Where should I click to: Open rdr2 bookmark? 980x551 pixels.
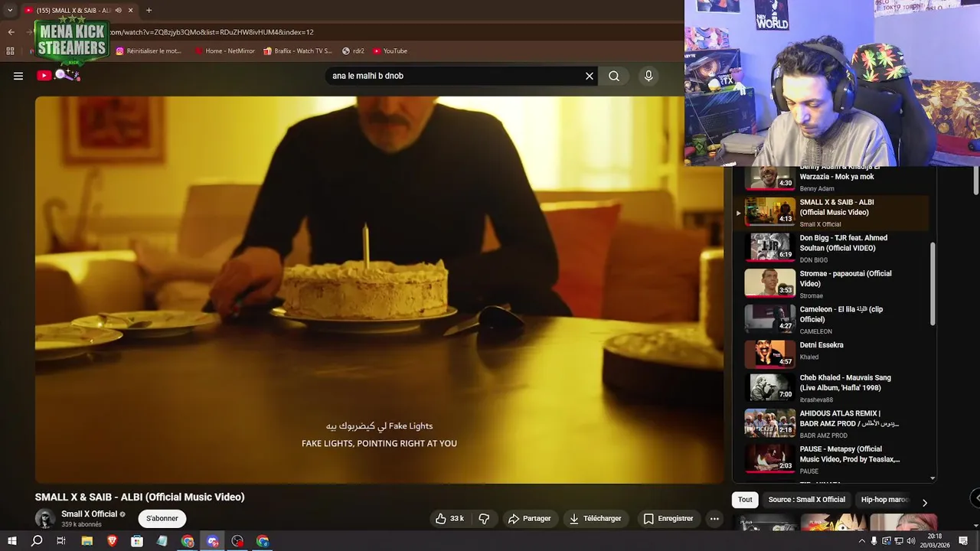tap(354, 51)
